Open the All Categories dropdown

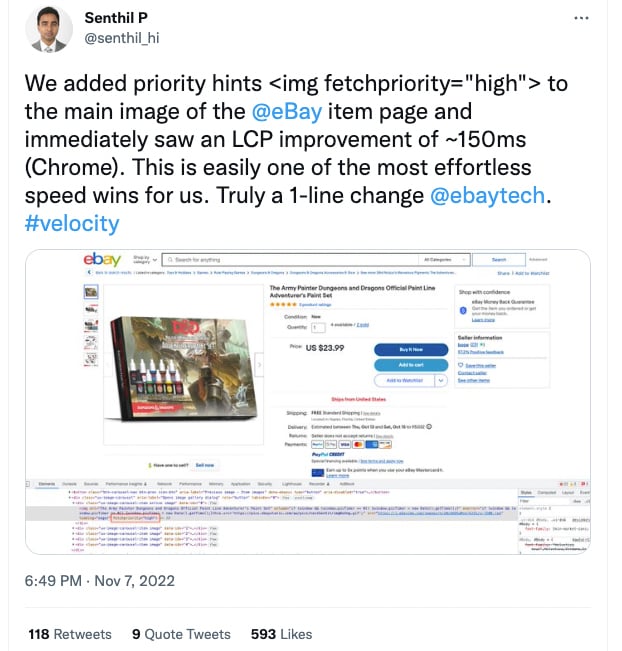[444, 259]
